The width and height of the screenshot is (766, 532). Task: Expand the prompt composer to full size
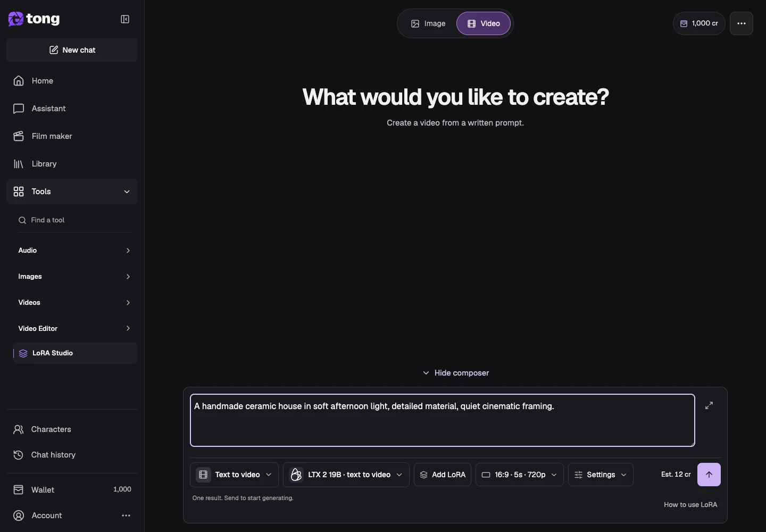coord(709,405)
